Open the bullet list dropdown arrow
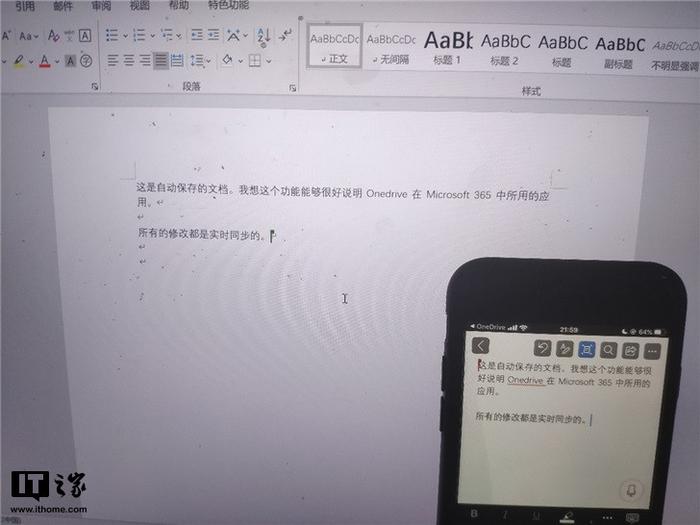Image resolution: width=700 pixels, height=525 pixels. [x=125, y=35]
